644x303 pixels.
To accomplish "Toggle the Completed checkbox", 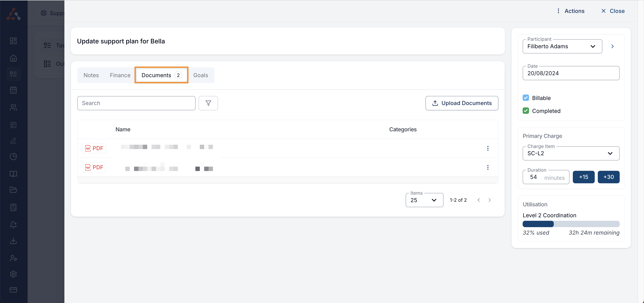I will [x=526, y=111].
